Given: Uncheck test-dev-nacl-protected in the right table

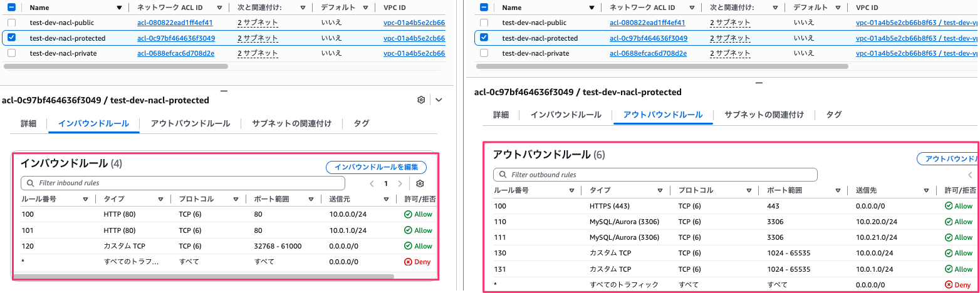Looking at the screenshot, I should tap(484, 38).
